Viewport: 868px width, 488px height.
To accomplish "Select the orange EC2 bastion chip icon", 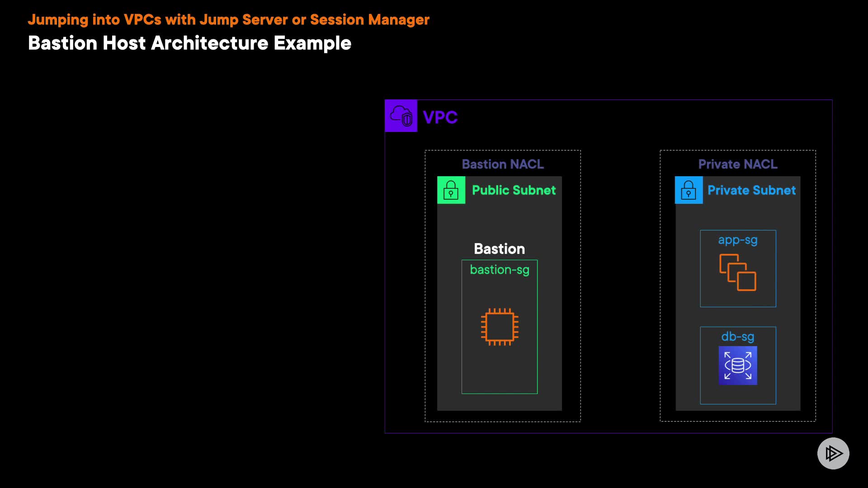I will 500,327.
